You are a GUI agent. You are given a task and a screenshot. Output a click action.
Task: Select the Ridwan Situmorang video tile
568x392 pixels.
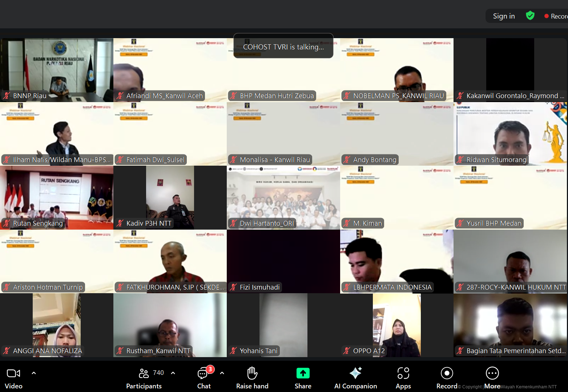pos(510,133)
